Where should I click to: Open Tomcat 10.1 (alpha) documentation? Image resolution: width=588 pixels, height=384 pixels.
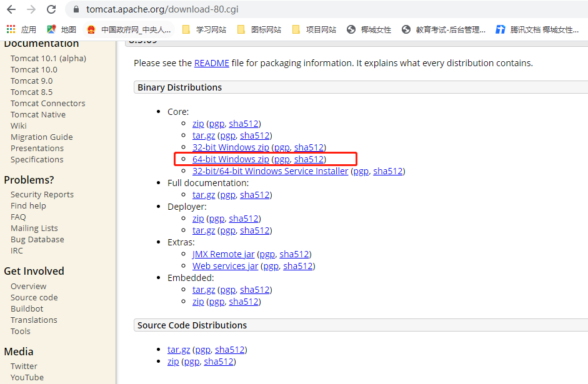[x=48, y=59]
